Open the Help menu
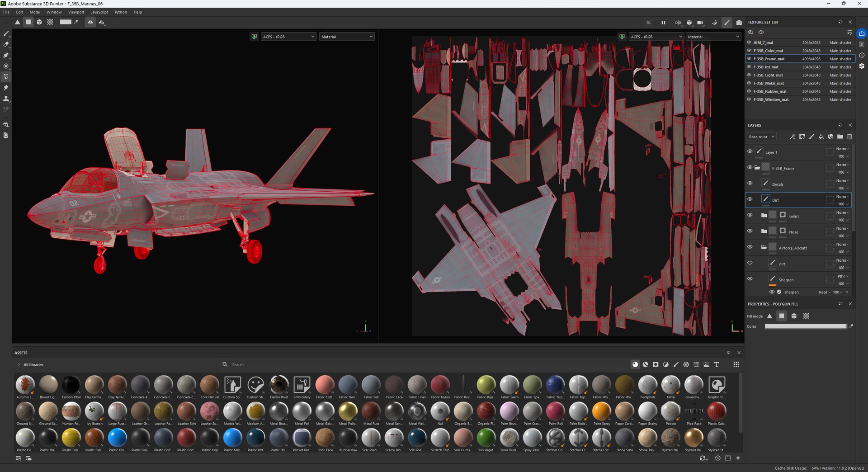Image resolution: width=868 pixels, height=472 pixels. [138, 12]
